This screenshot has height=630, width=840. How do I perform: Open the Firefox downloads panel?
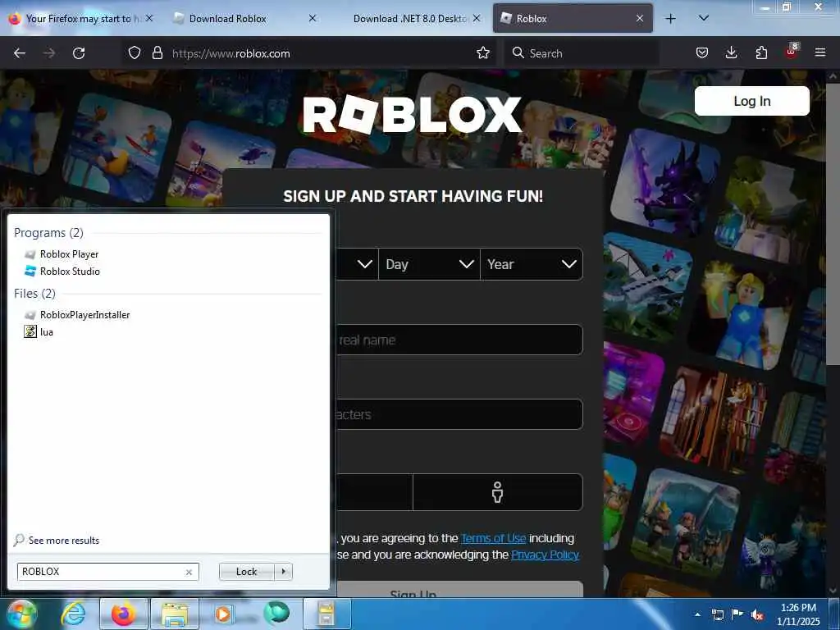(x=731, y=53)
